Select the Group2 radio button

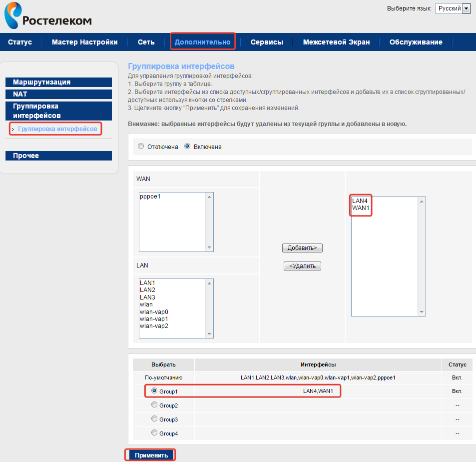coord(154,405)
